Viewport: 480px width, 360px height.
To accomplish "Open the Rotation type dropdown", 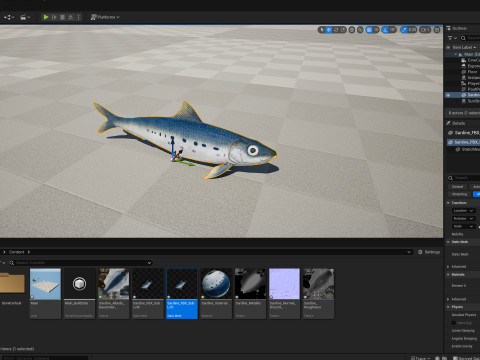I will coord(463,219).
